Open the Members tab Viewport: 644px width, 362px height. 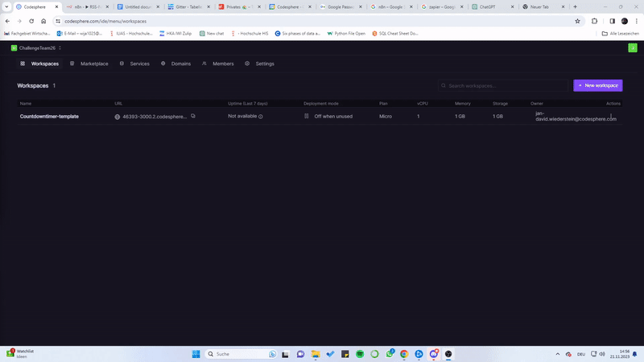218,64
